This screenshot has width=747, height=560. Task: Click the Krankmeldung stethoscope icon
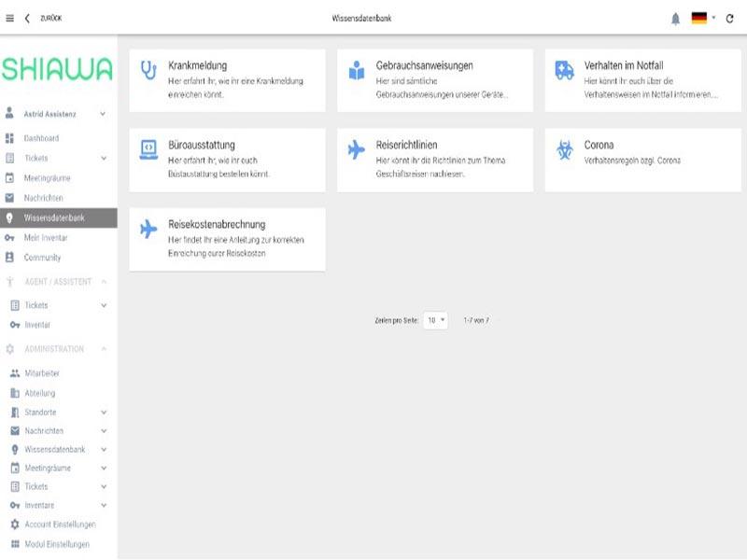tap(148, 70)
